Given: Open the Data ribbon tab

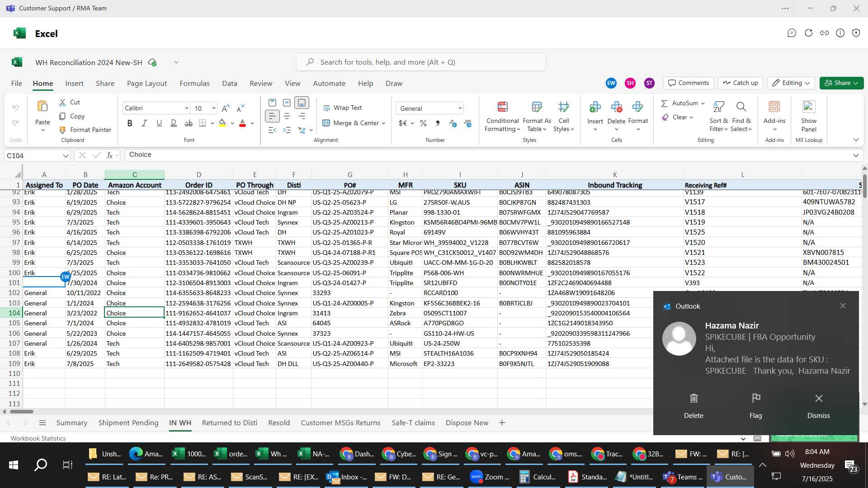Looking at the screenshot, I should 230,84.
